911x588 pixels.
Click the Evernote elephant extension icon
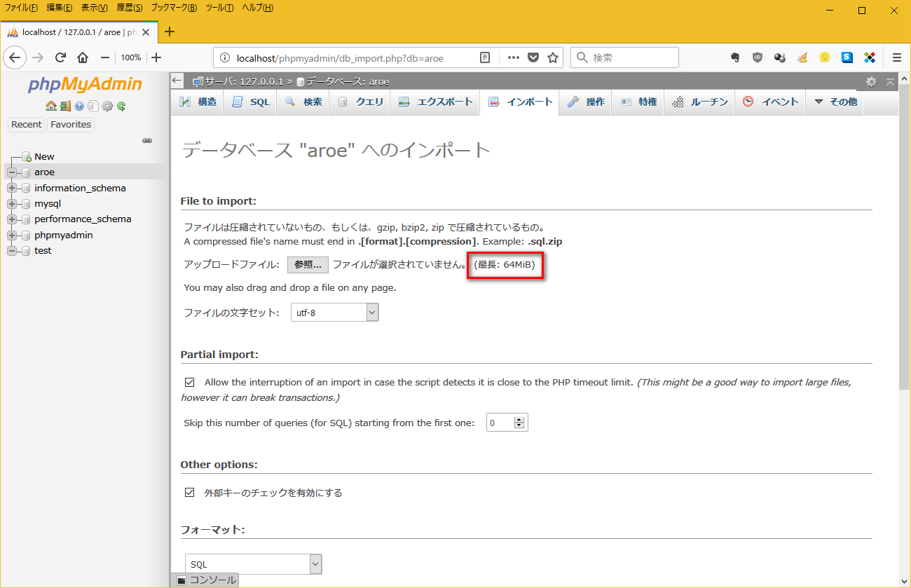[x=735, y=57]
